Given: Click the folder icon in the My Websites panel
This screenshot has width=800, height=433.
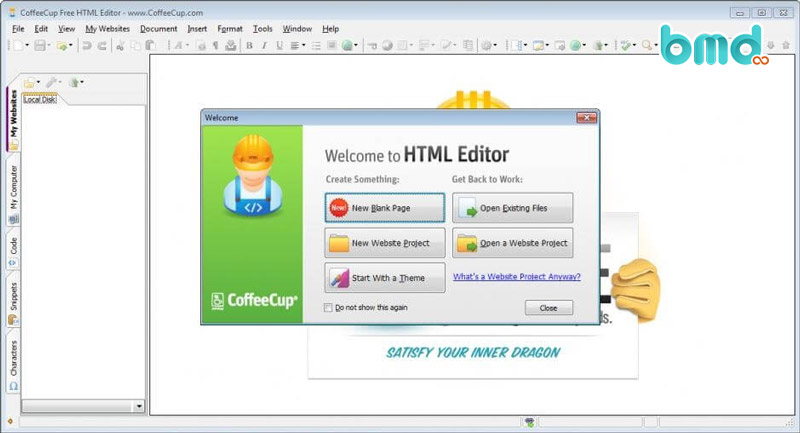Looking at the screenshot, I should click(30, 82).
